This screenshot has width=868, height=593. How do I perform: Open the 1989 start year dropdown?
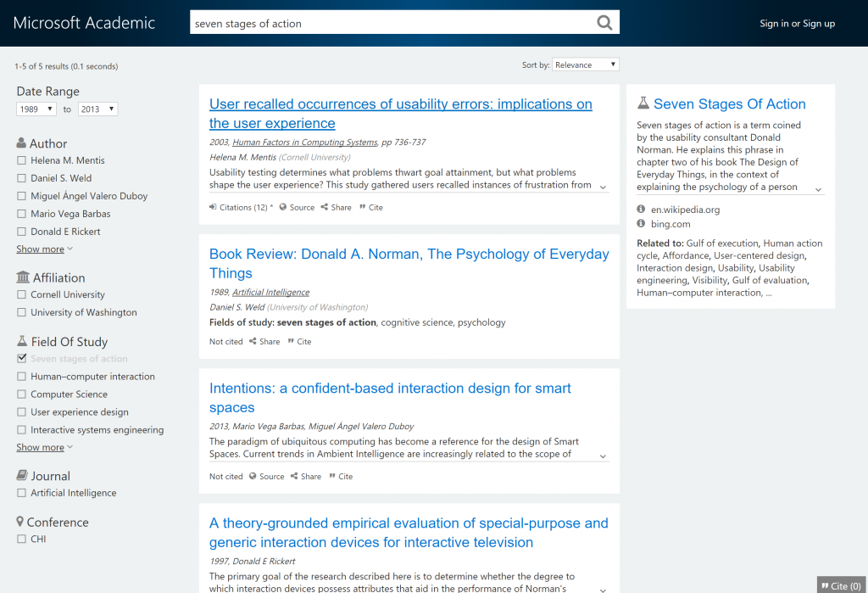pyautogui.click(x=36, y=109)
